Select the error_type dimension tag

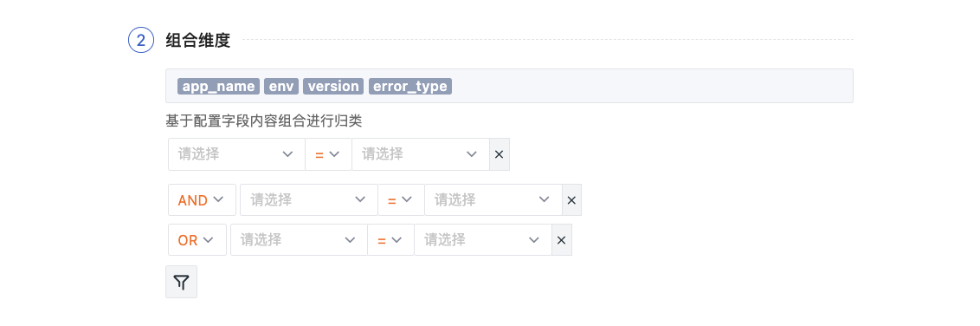tap(410, 87)
